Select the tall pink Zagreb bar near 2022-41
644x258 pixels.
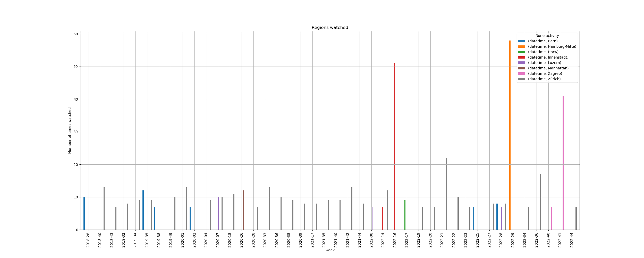[563, 163]
